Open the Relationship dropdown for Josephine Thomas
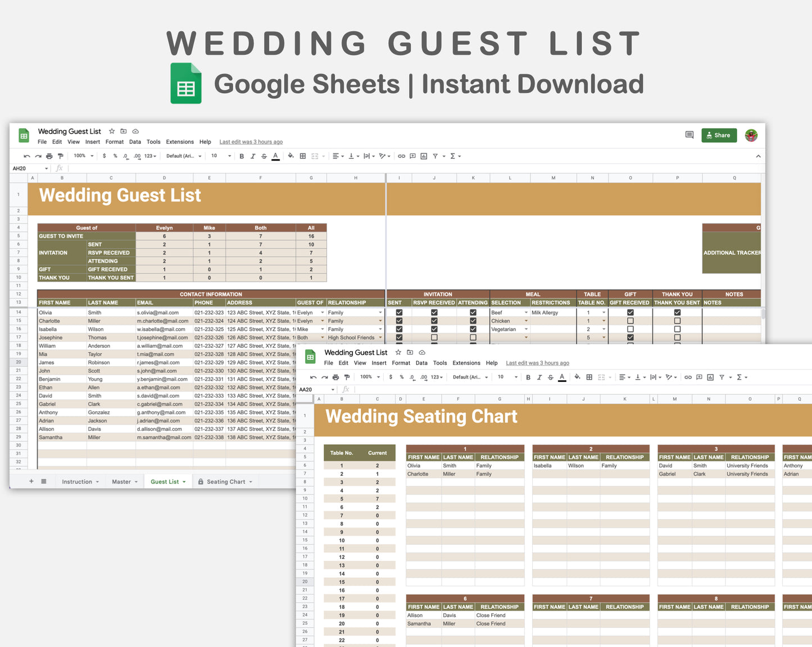 [380, 338]
